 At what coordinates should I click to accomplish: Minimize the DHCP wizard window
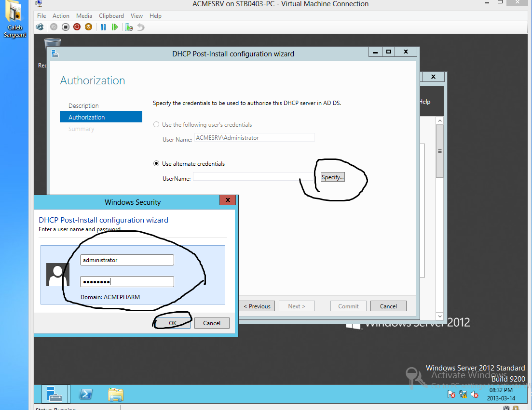click(x=375, y=52)
